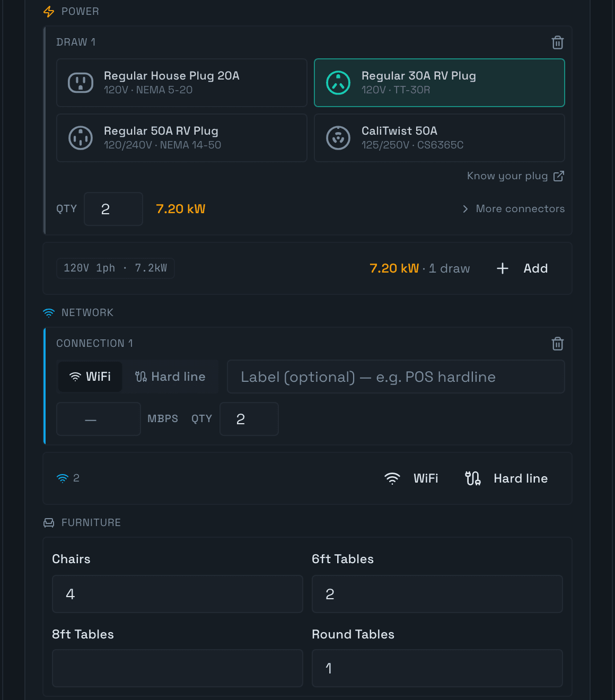
Task: Select the Regular 30A RV Plug option
Action: pyautogui.click(x=440, y=83)
